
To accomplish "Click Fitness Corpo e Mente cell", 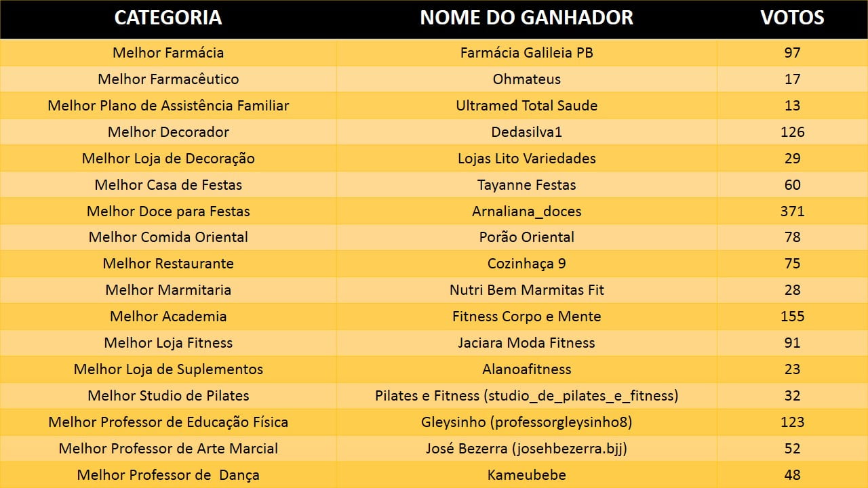I will click(526, 317).
